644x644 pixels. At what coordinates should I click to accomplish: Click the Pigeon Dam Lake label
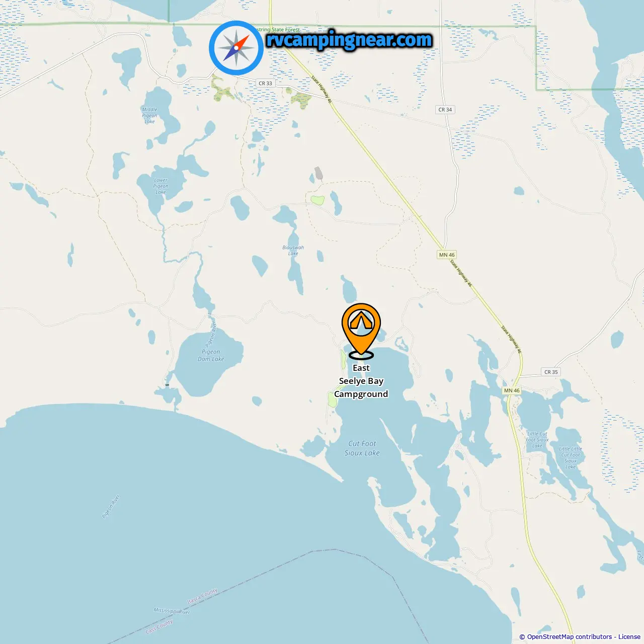[x=211, y=355]
